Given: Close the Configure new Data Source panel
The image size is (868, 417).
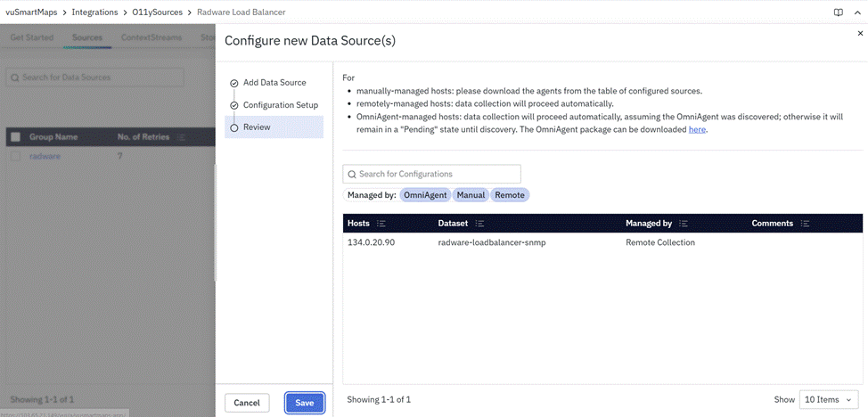Looking at the screenshot, I should click(x=860, y=34).
